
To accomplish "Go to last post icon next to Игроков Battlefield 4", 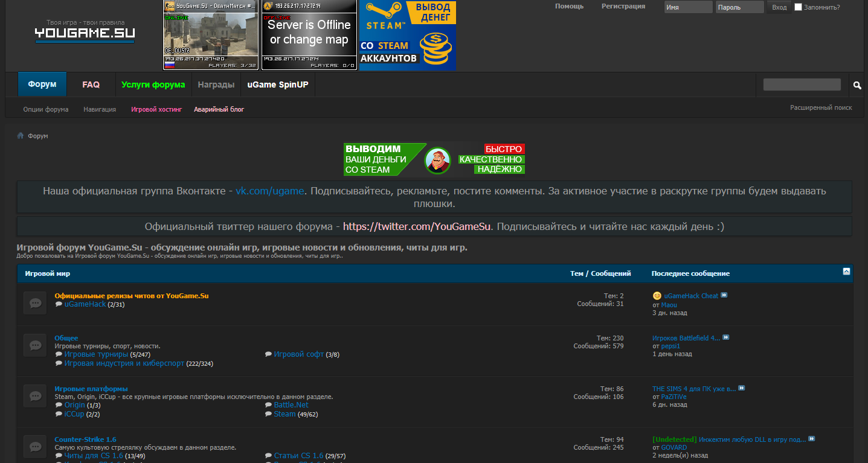I will pyautogui.click(x=726, y=337).
